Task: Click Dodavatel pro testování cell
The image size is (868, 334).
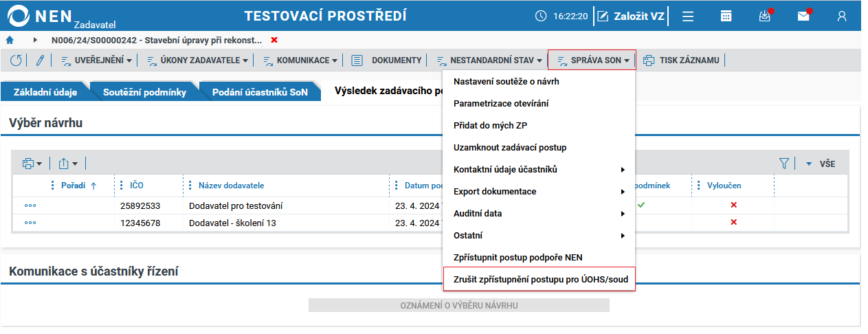Action: 236,205
